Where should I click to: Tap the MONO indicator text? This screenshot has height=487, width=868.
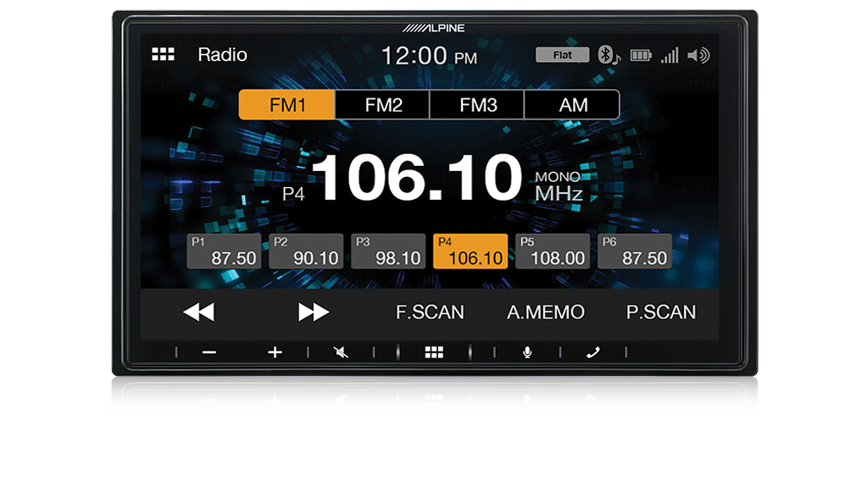point(558,176)
